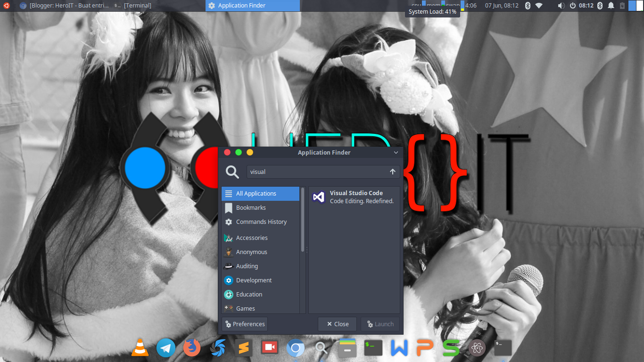Open the screen recorder app
Viewport: 644px width, 362px height.
click(270, 348)
